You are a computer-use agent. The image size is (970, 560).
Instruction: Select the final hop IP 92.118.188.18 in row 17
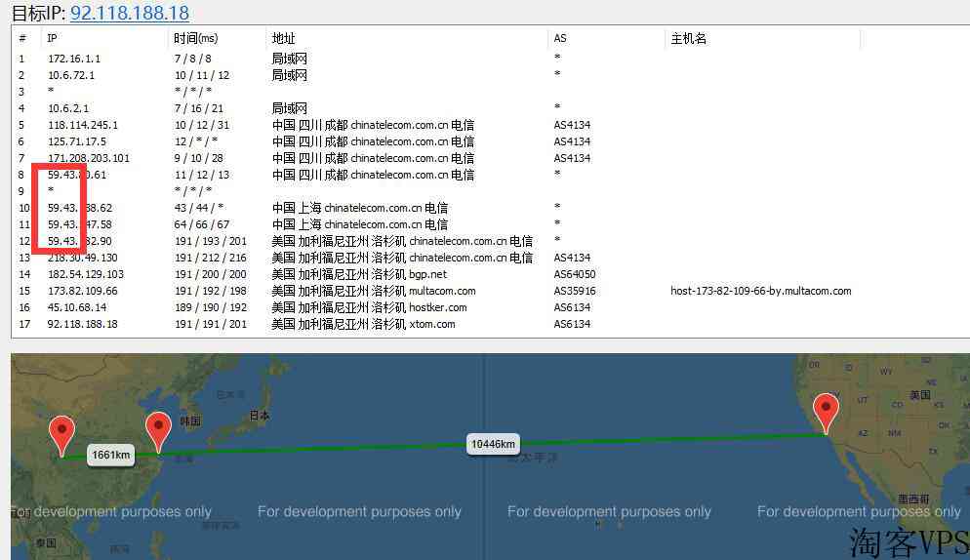[82, 324]
